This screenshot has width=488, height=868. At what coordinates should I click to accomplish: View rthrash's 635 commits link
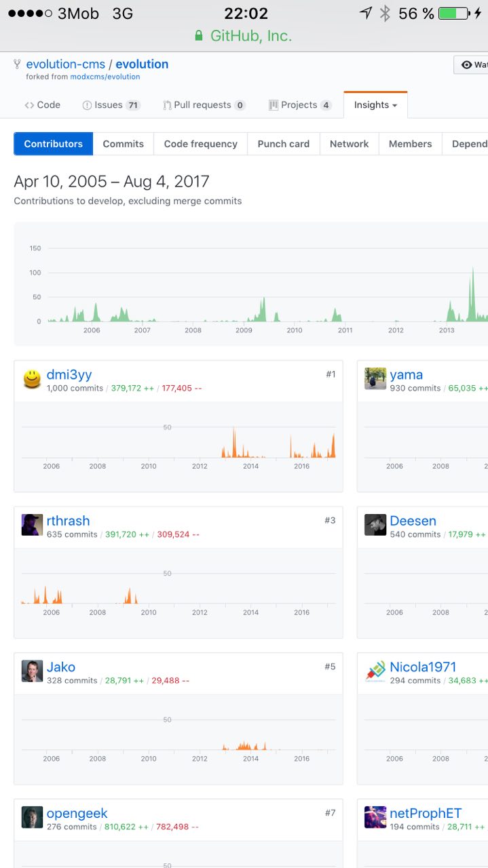[x=72, y=534]
